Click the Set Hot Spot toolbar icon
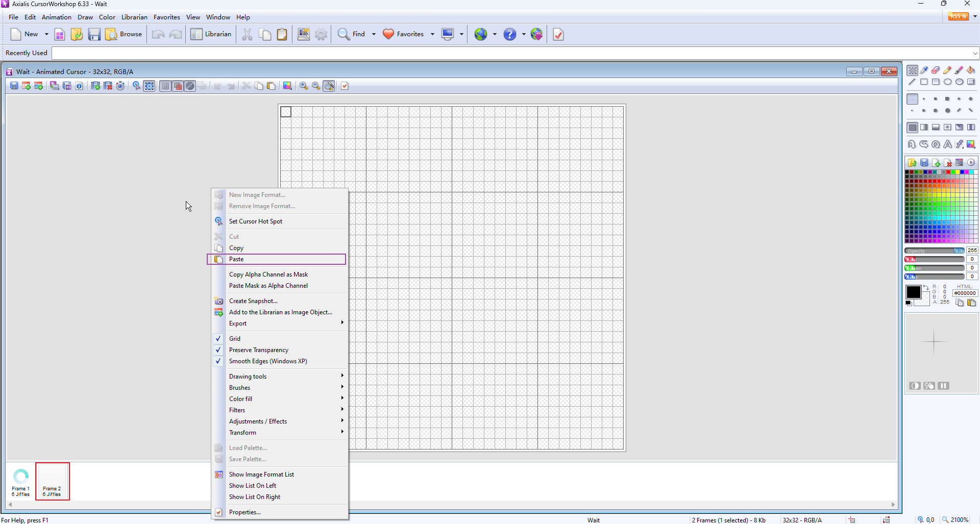Screen dimensions: 980x524 (x=136, y=86)
